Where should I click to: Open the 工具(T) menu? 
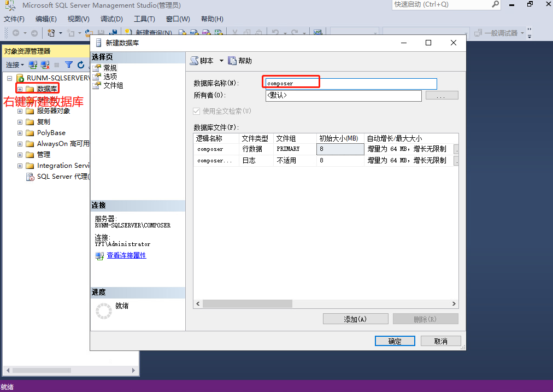coord(144,19)
